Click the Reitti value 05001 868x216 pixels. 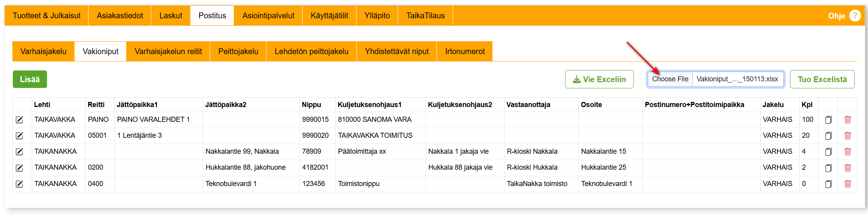click(x=97, y=135)
